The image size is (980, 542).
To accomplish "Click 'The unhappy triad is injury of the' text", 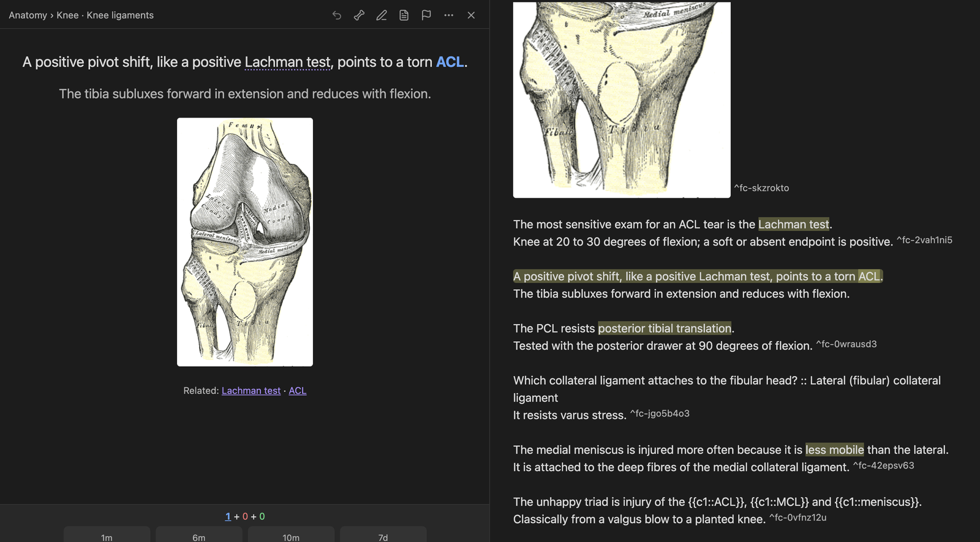I will [599, 502].
